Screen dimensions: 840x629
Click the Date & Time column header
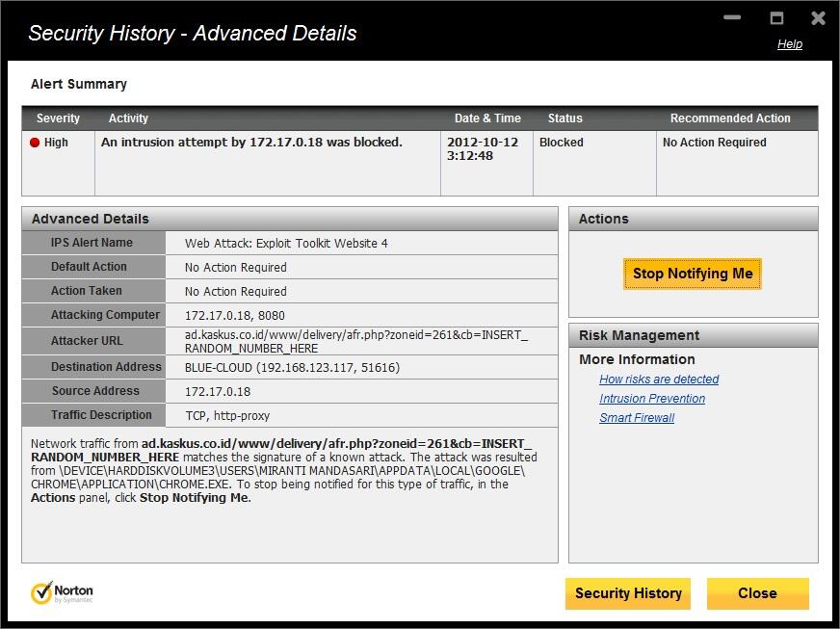point(487,118)
